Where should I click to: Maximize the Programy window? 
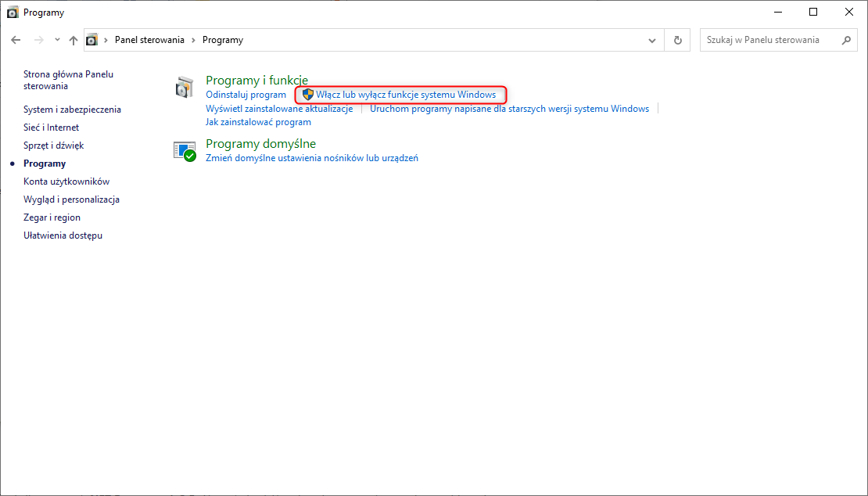click(813, 13)
